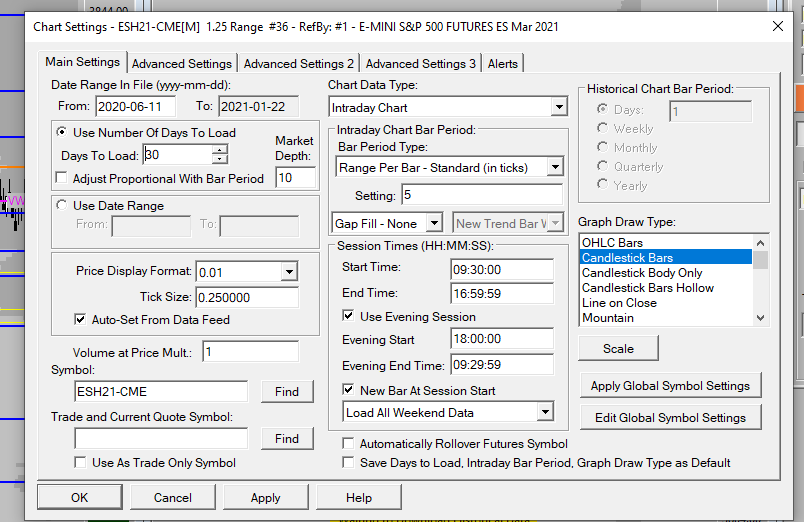Expand the Bar Period Type dropdown
Screen dimensions: 804x522
pyautogui.click(x=555, y=167)
